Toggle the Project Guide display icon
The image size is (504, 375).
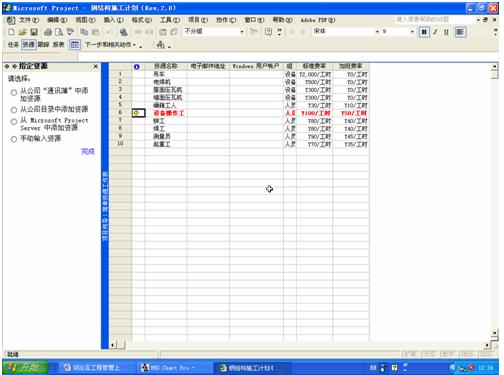75,45
